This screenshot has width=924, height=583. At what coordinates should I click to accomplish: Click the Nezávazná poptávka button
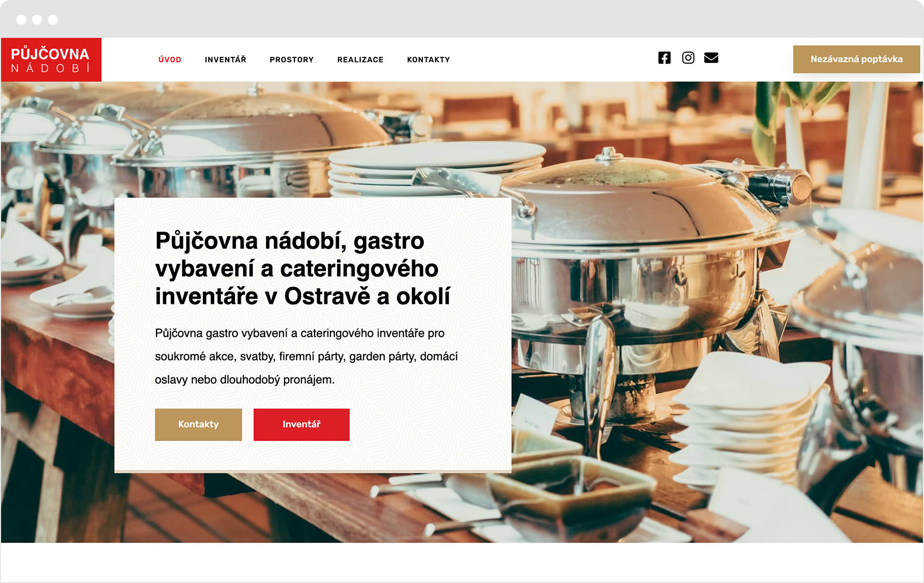[x=857, y=59]
